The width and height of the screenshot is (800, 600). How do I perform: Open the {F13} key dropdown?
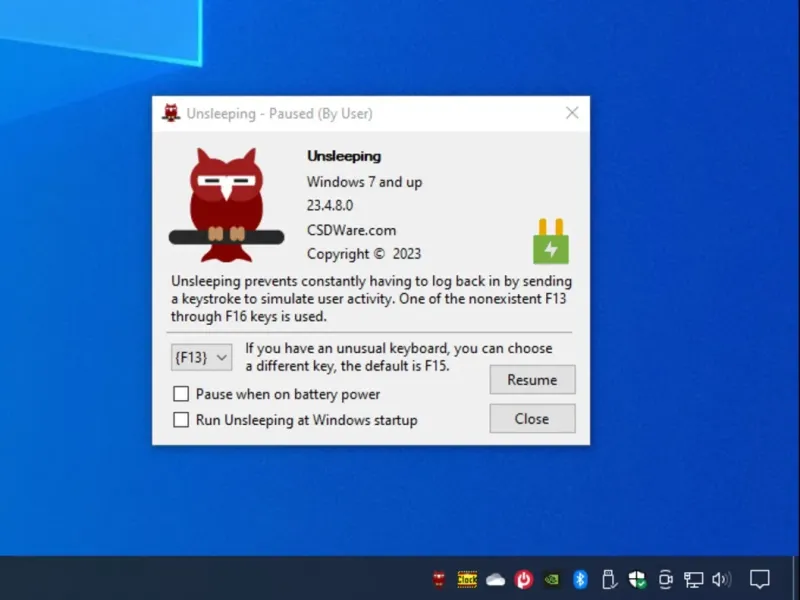click(x=202, y=357)
